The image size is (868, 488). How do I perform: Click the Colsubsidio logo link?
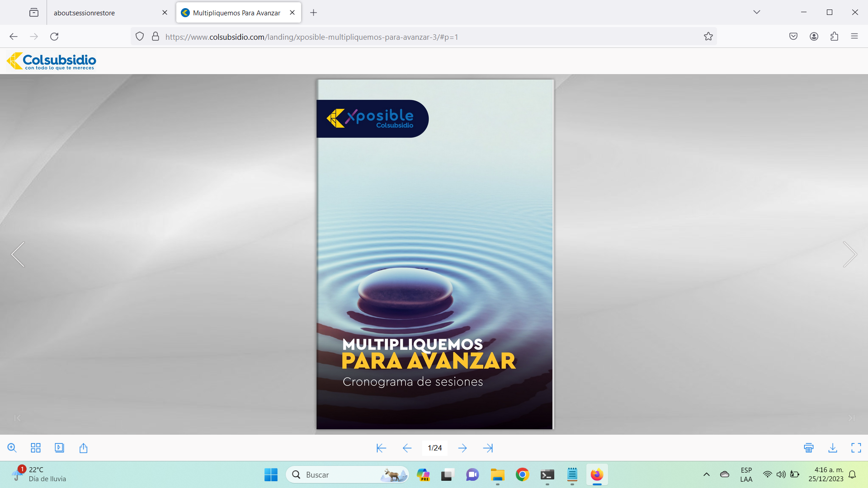point(51,61)
